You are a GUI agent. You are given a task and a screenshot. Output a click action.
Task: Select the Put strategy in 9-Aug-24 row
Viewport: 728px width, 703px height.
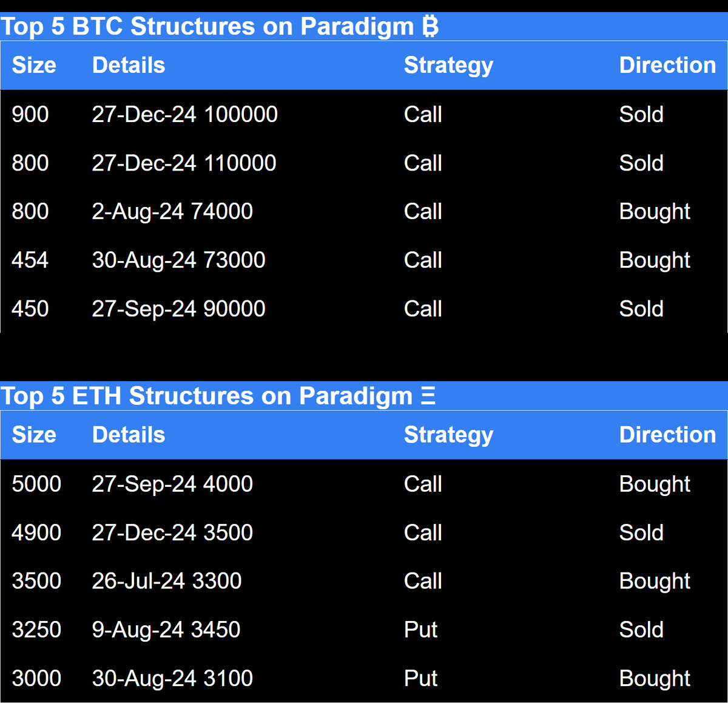coord(421,630)
